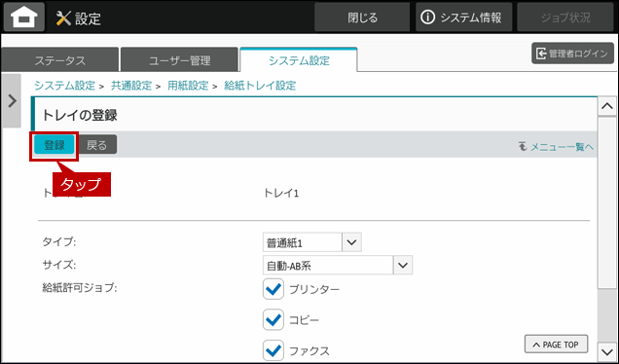Click the メニュー一覧へ return icon
Viewport: 619px width, 364px height.
point(523,146)
